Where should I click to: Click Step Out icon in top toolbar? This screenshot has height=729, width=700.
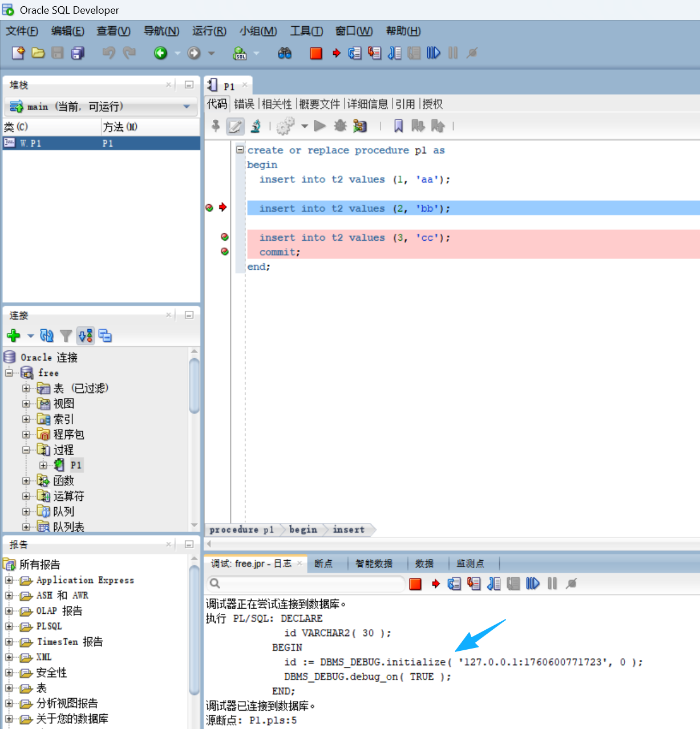(395, 53)
